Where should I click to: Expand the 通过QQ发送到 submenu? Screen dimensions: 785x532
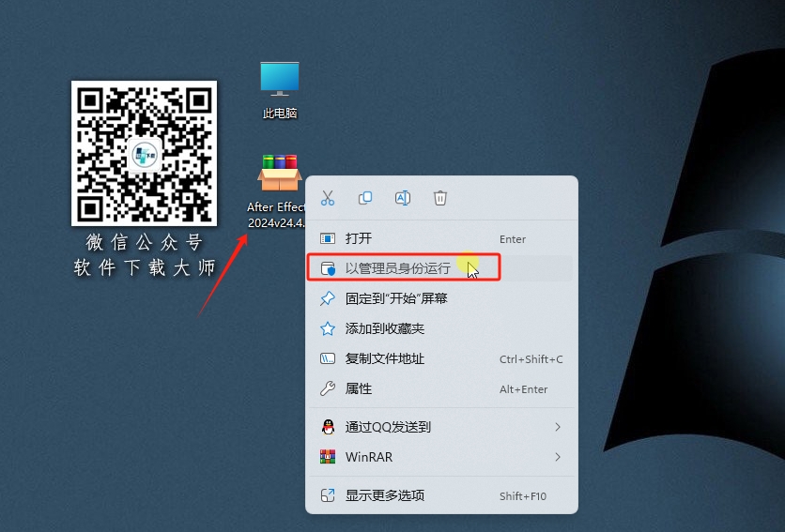coord(441,427)
